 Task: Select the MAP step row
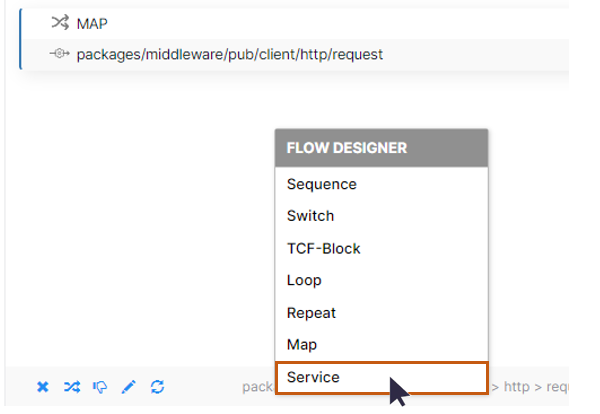(295, 23)
